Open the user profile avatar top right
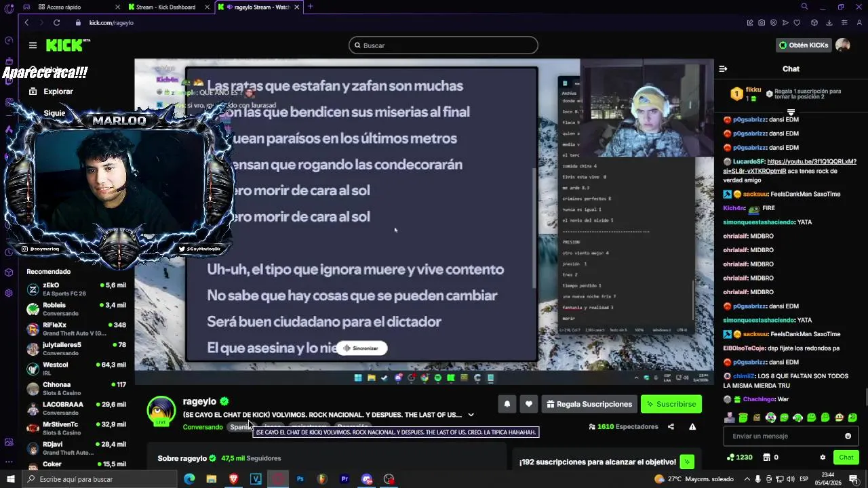Image resolution: width=868 pixels, height=488 pixels. click(843, 45)
